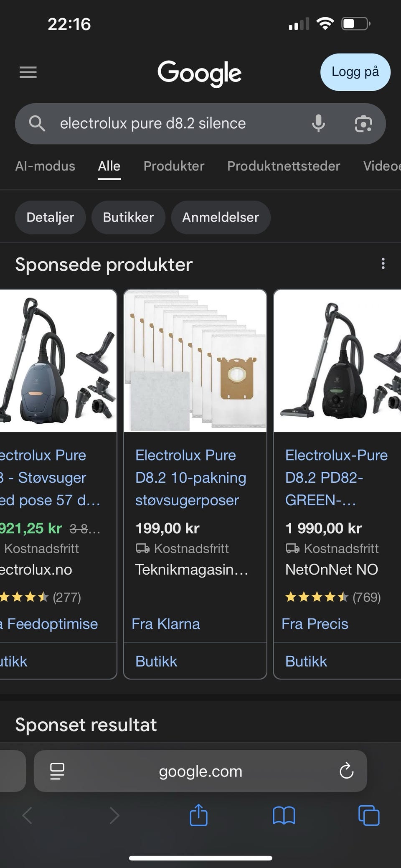Select the Detaljer filter chip

pyautogui.click(x=50, y=217)
